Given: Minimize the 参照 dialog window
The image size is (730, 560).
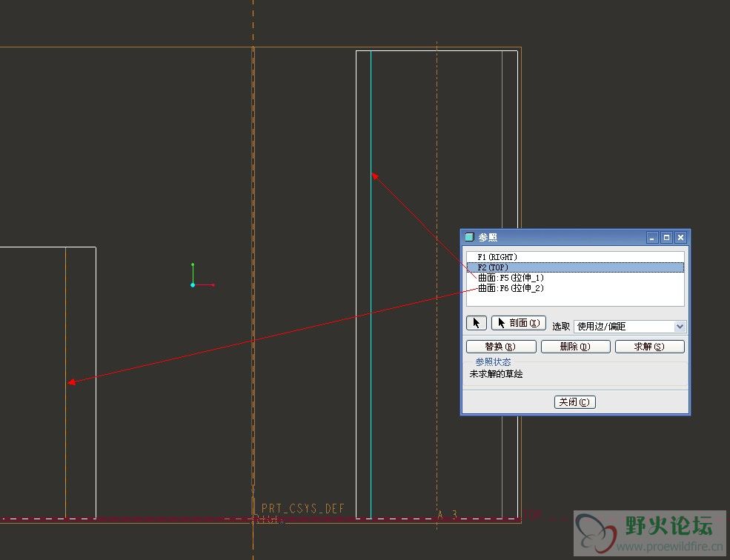Looking at the screenshot, I should coord(651,238).
